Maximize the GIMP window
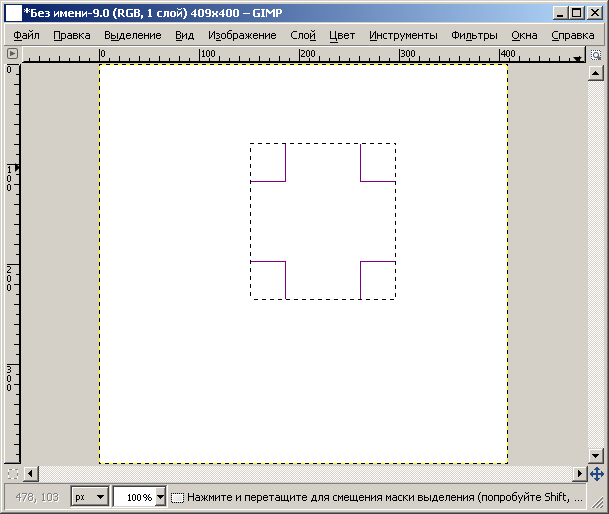The height and width of the screenshot is (514, 609). (577, 13)
